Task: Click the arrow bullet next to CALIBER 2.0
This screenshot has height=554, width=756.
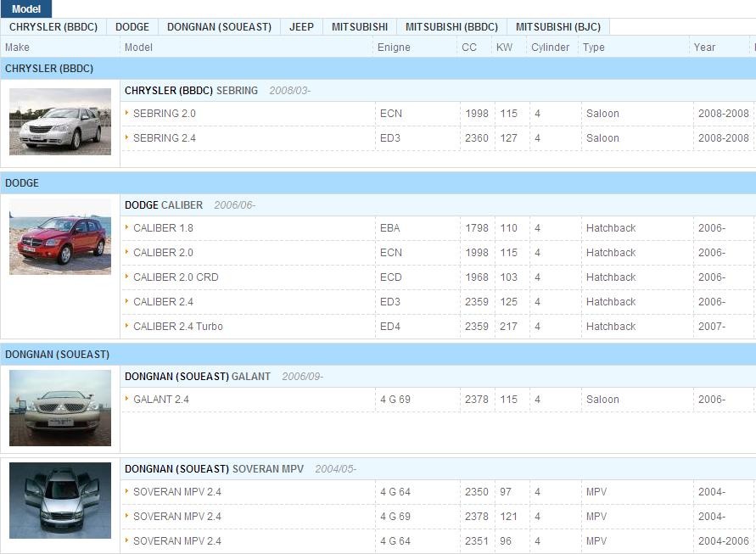Action: pyautogui.click(x=127, y=252)
